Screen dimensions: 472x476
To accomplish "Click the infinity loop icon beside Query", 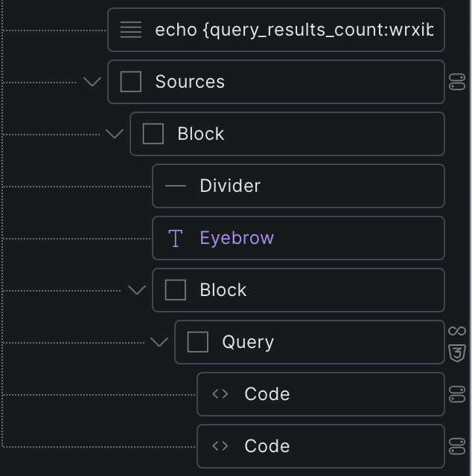I will click(x=457, y=331).
